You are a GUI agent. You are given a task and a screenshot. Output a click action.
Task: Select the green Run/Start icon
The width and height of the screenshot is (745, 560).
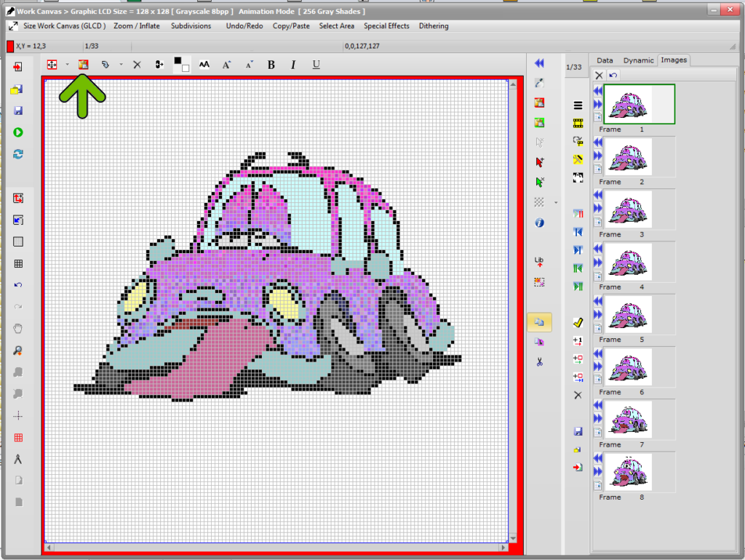(17, 132)
